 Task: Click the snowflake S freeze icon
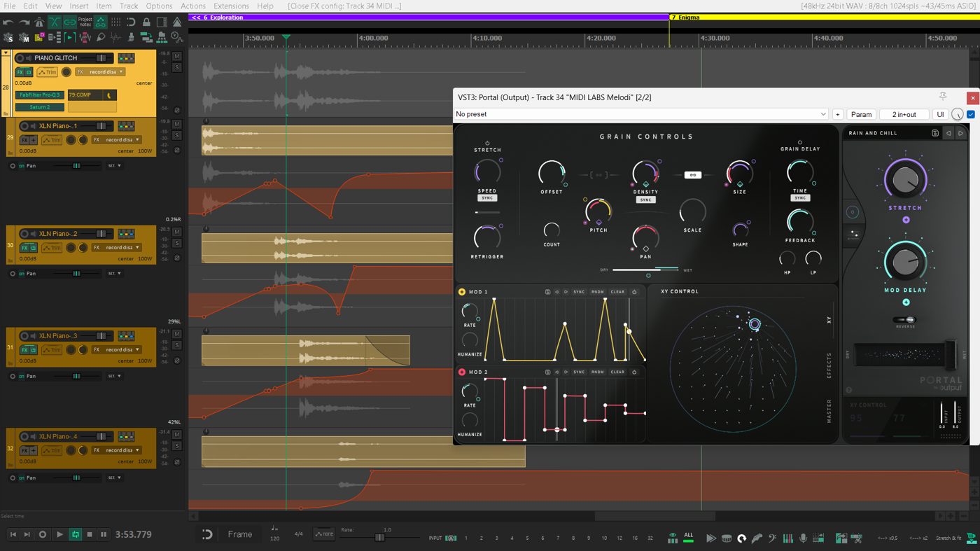click(8, 38)
